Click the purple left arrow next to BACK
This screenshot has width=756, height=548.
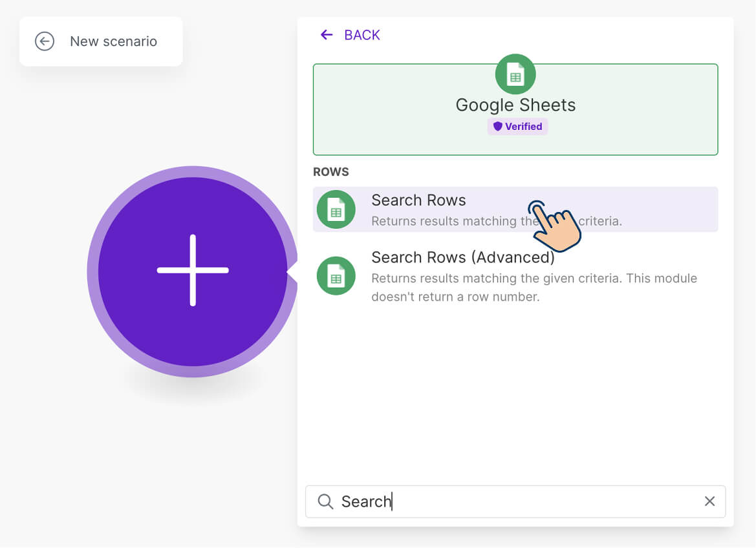pyautogui.click(x=327, y=35)
